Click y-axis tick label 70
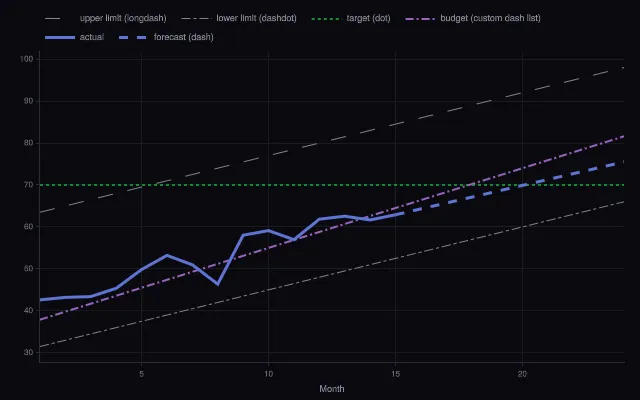Image resolution: width=640 pixels, height=400 pixels. click(29, 185)
